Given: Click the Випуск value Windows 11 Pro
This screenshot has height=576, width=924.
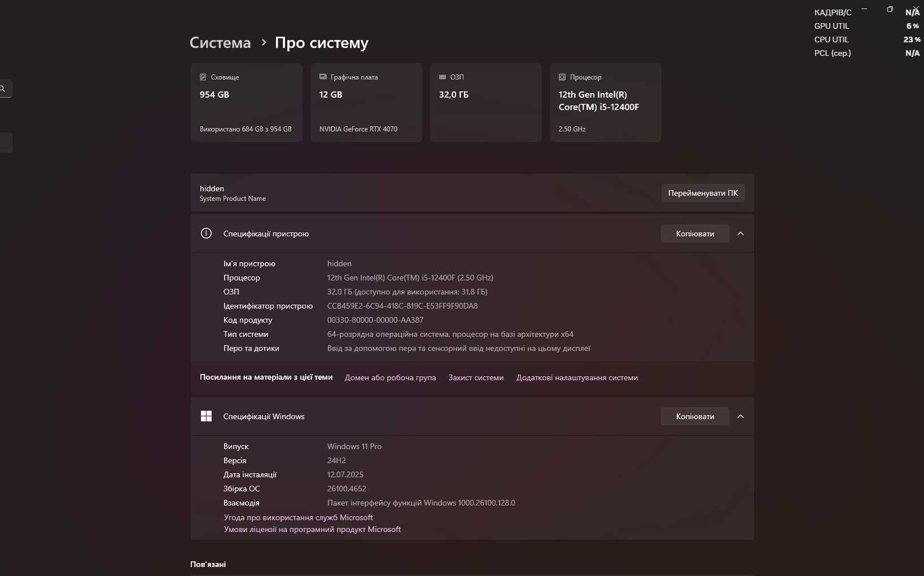Looking at the screenshot, I should point(354,446).
